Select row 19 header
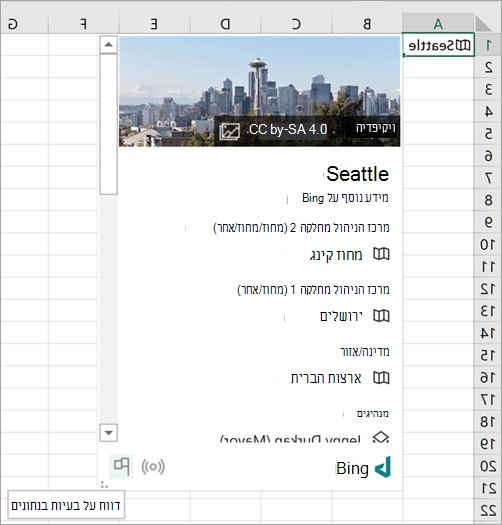502x525 pixels. pos(488,443)
